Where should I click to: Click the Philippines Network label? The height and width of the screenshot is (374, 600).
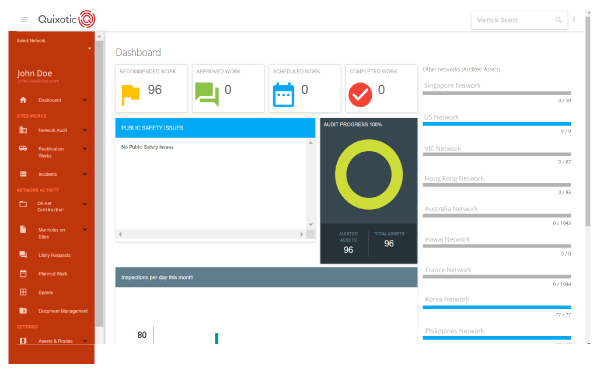tap(455, 331)
